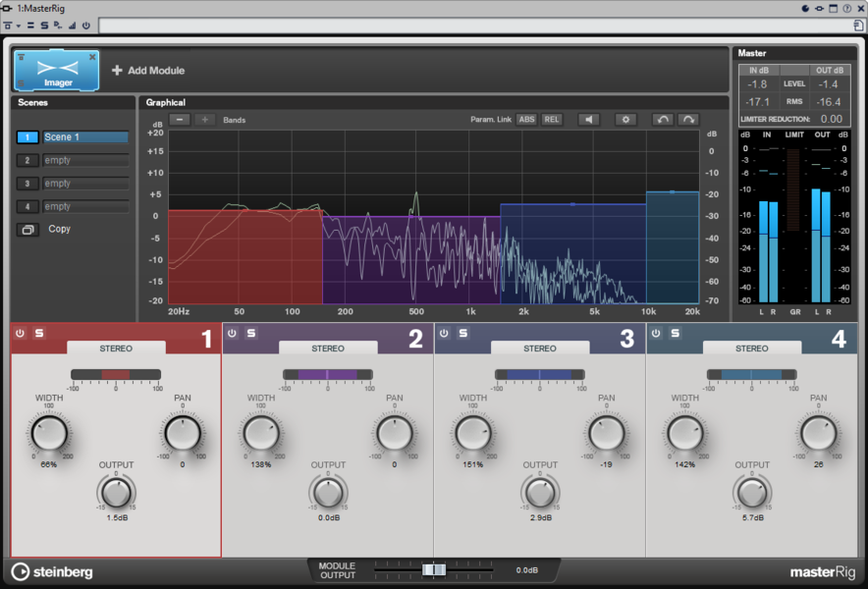Click band 2 PAN knob
The image size is (868, 589).
point(395,434)
